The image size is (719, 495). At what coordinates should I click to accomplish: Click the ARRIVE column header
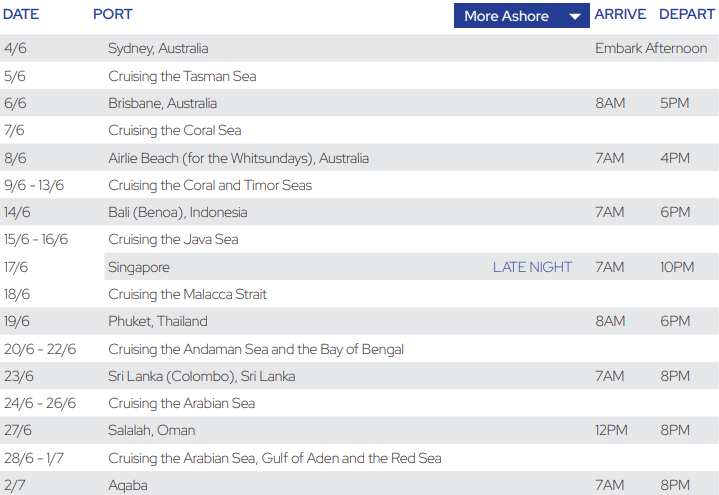pos(620,15)
